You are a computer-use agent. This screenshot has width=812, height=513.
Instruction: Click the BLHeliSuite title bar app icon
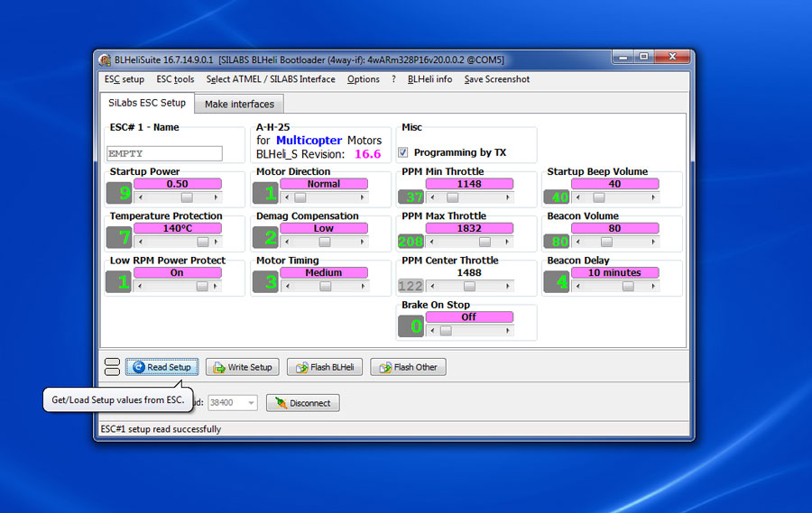click(106, 60)
